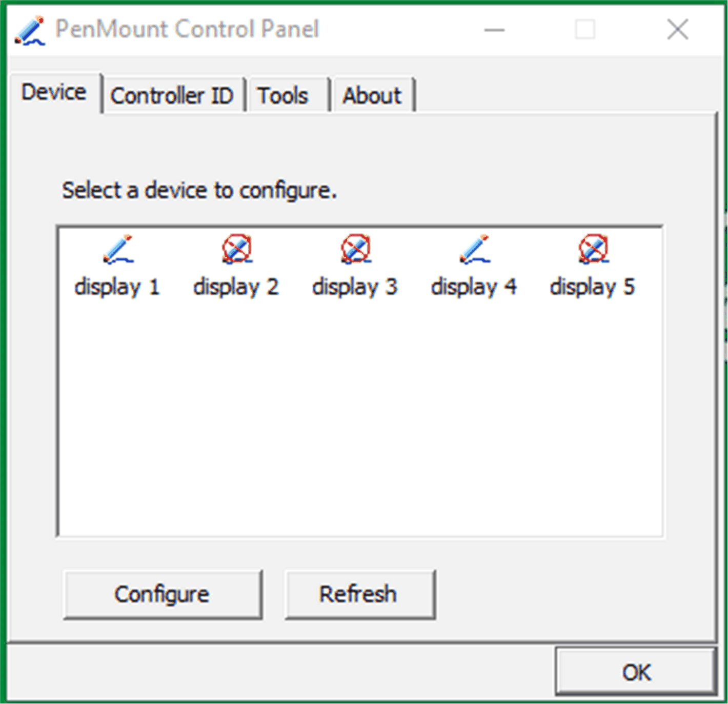Click the display 3 label text
Viewport: 728px width, 704px height.
coord(355,286)
